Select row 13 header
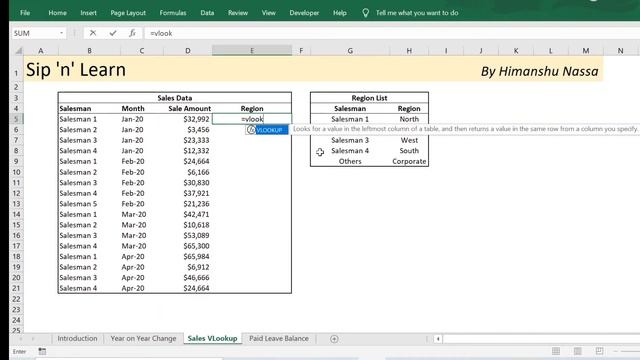 click(x=16, y=204)
